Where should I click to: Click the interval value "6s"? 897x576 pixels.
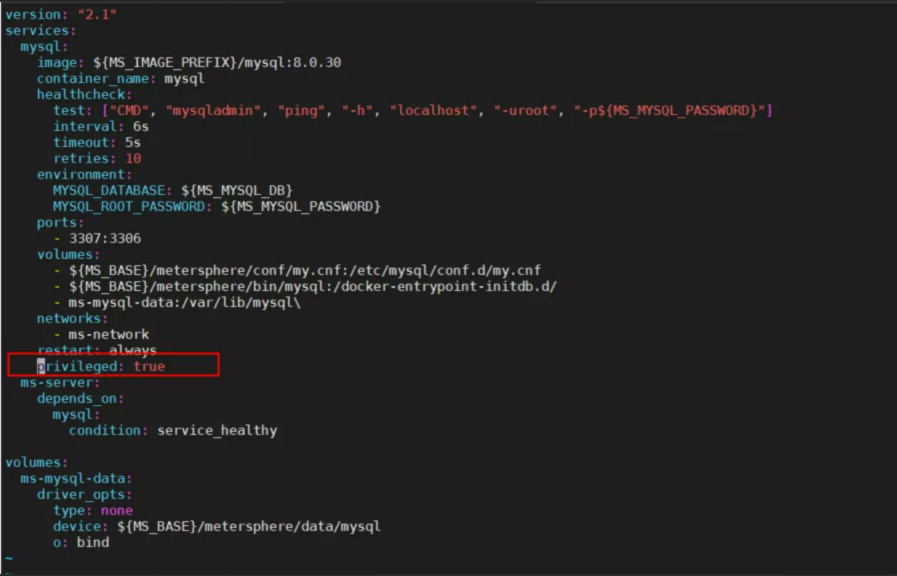pyautogui.click(x=141, y=126)
